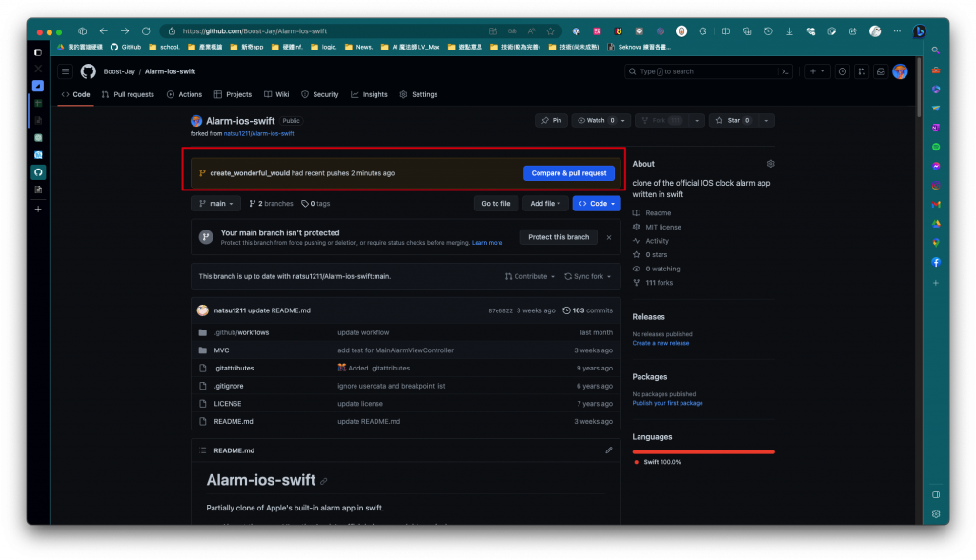This screenshot has width=976, height=560.
Task: Star the repository
Action: pos(733,121)
